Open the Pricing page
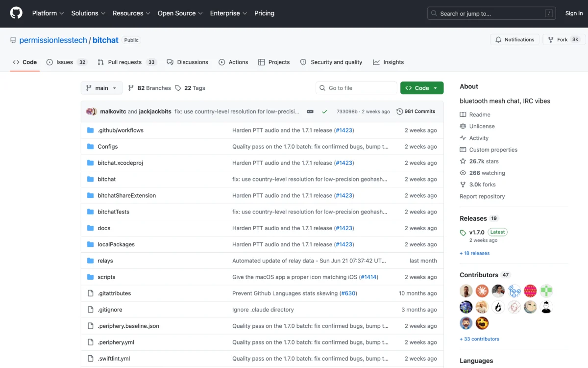The height and width of the screenshot is (368, 588). click(264, 13)
